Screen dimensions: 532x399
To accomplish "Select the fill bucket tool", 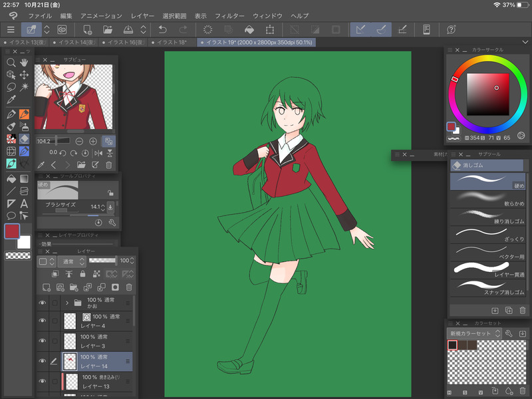I will [11, 178].
